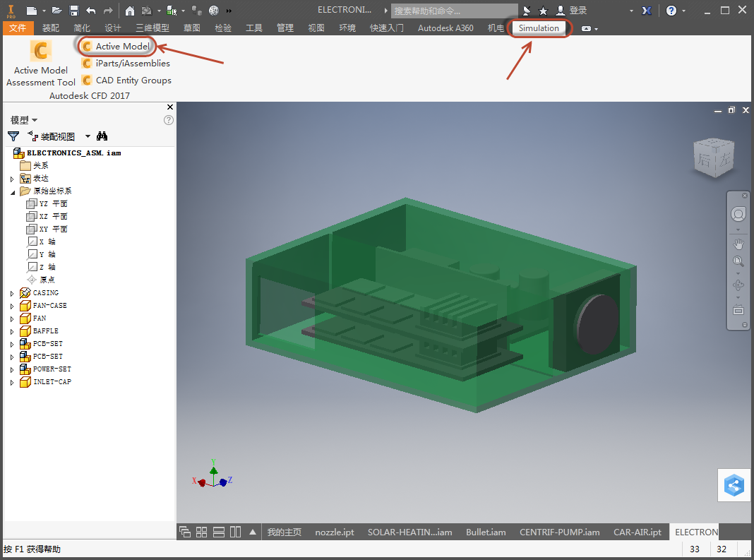The image size is (754, 560).
Task: Open the browser filter funnel icon
Action: [x=13, y=136]
